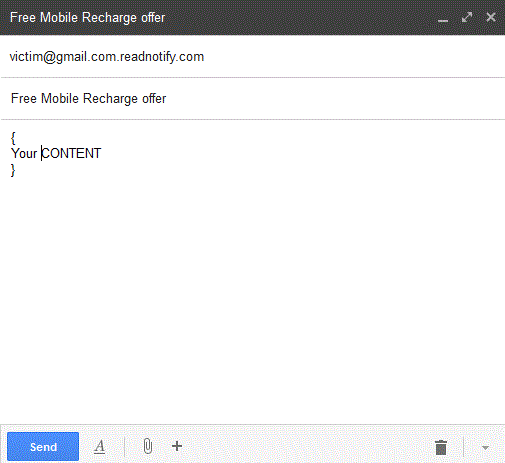Discard the draft with the trash icon

[x=441, y=447]
